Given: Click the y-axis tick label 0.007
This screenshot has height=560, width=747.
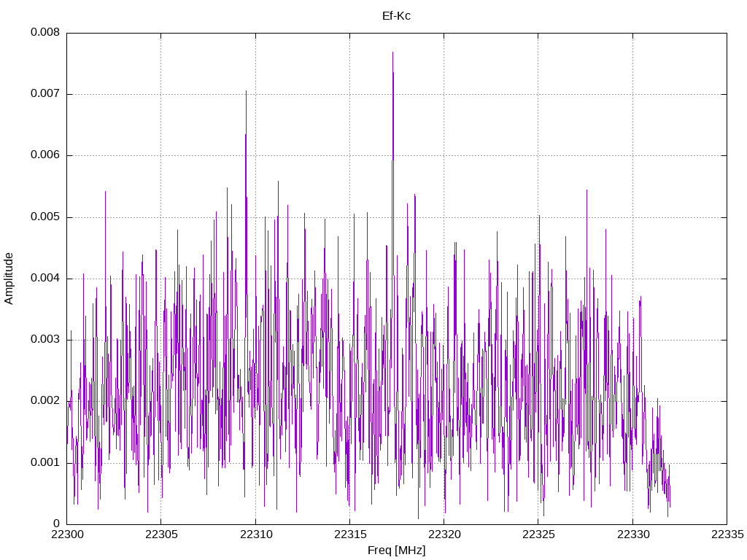Looking at the screenshot, I should point(45,93).
